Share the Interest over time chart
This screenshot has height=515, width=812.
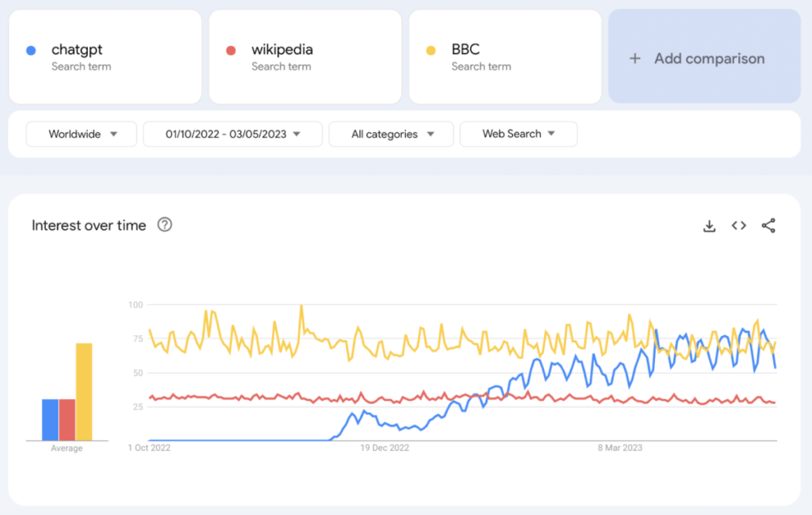(768, 226)
